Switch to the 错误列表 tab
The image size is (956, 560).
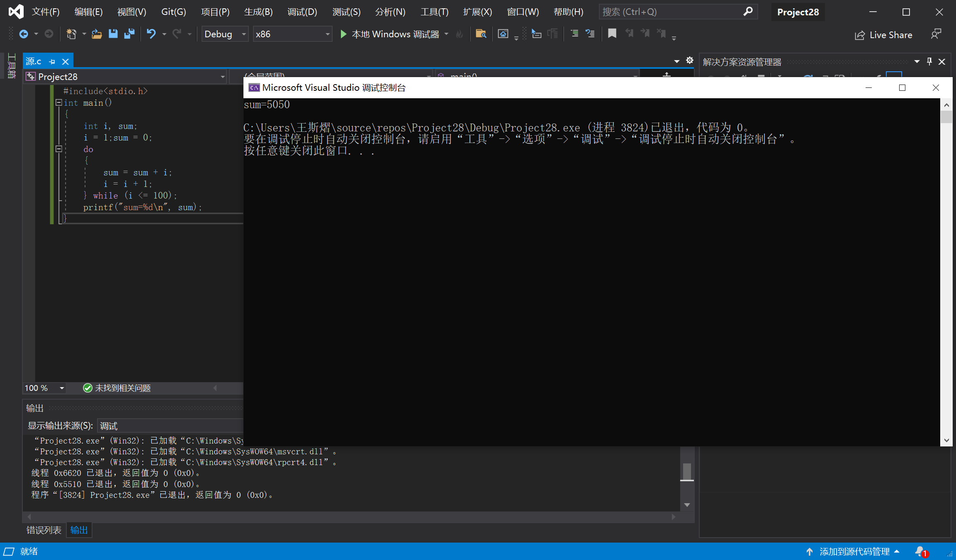[44, 530]
